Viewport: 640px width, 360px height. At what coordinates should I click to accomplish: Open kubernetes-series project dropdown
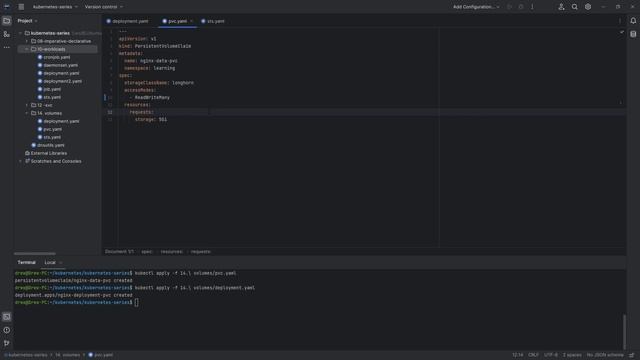pos(55,7)
